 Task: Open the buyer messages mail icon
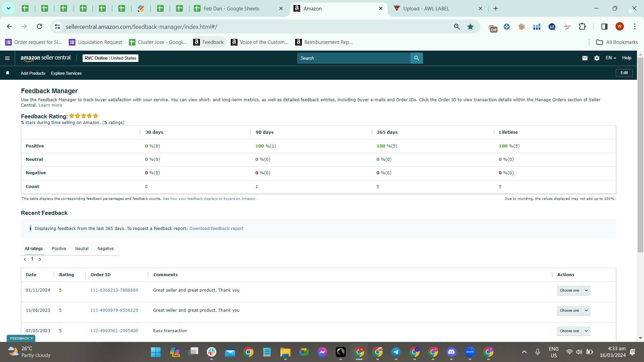585,58
